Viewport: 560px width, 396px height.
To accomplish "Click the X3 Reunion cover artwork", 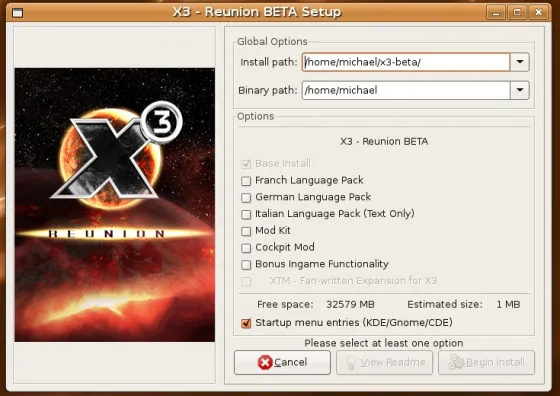I will [115, 205].
